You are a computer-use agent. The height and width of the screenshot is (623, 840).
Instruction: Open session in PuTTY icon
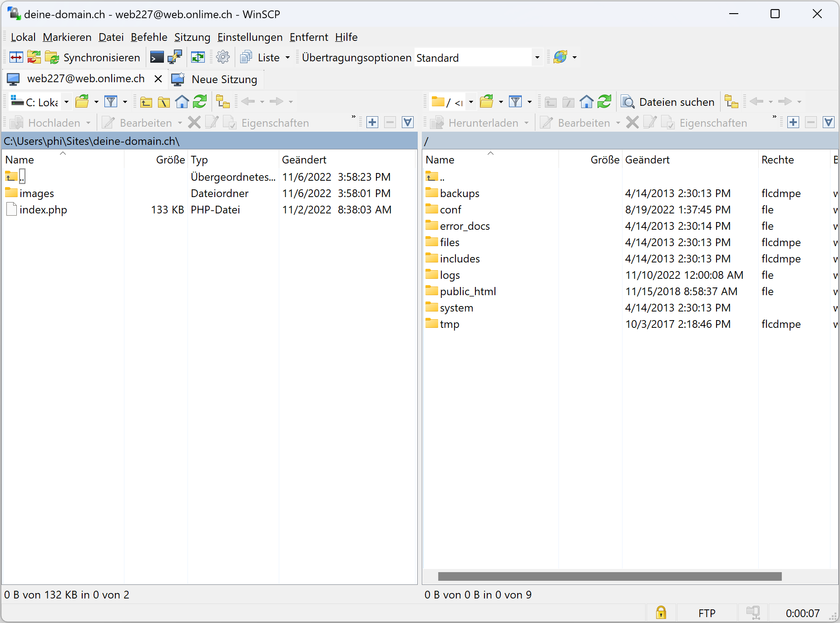[175, 57]
